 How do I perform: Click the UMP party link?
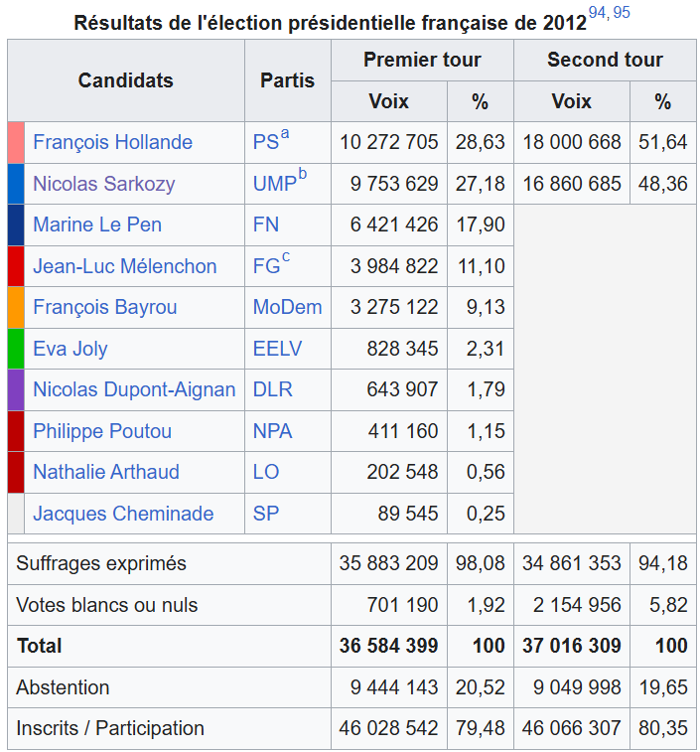(274, 184)
